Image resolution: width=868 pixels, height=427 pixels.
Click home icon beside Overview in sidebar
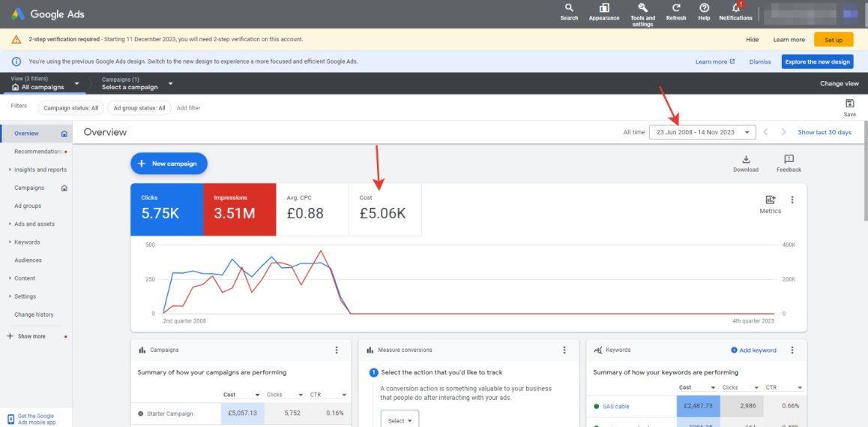coord(64,134)
